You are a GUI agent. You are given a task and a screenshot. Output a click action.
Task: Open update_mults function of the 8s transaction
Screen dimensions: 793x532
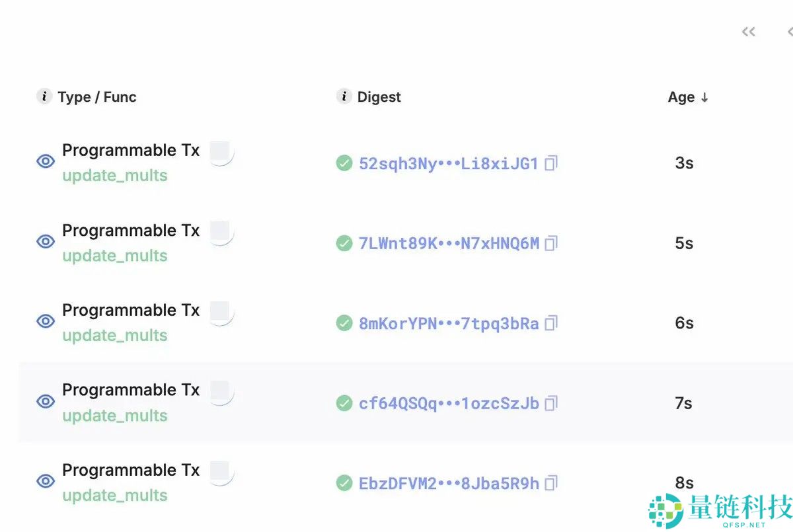115,496
